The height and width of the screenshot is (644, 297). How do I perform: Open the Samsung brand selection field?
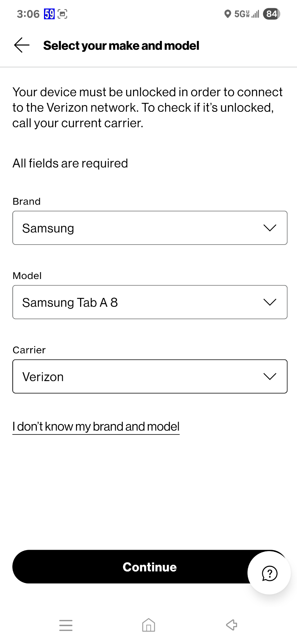pos(150,228)
